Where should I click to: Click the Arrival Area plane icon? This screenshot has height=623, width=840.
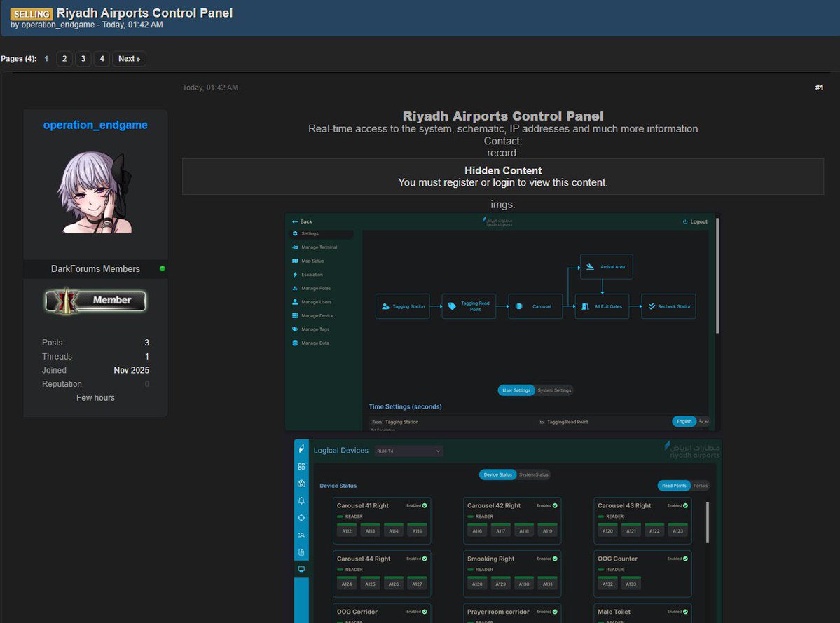pyautogui.click(x=590, y=267)
